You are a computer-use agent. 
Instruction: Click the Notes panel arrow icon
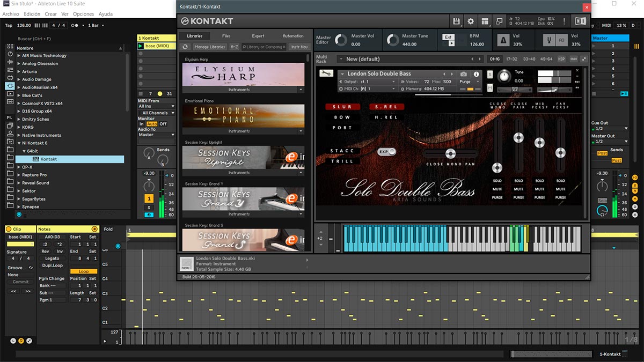[94, 229]
